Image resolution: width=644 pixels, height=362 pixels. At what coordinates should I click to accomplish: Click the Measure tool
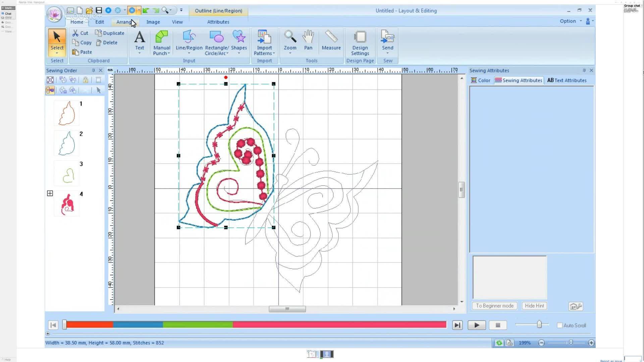(331, 40)
